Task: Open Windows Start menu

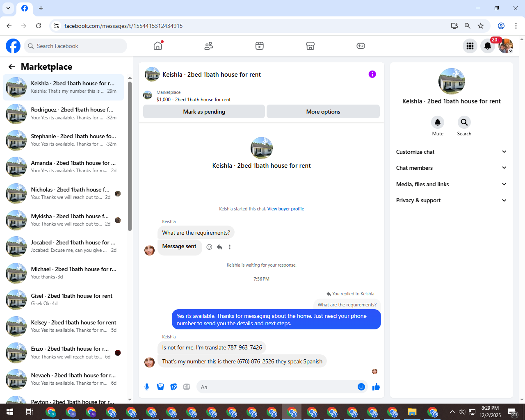Action: tap(10, 412)
